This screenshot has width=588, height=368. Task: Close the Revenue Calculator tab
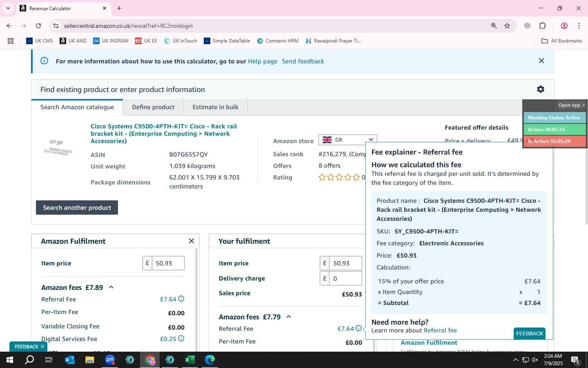(x=105, y=8)
